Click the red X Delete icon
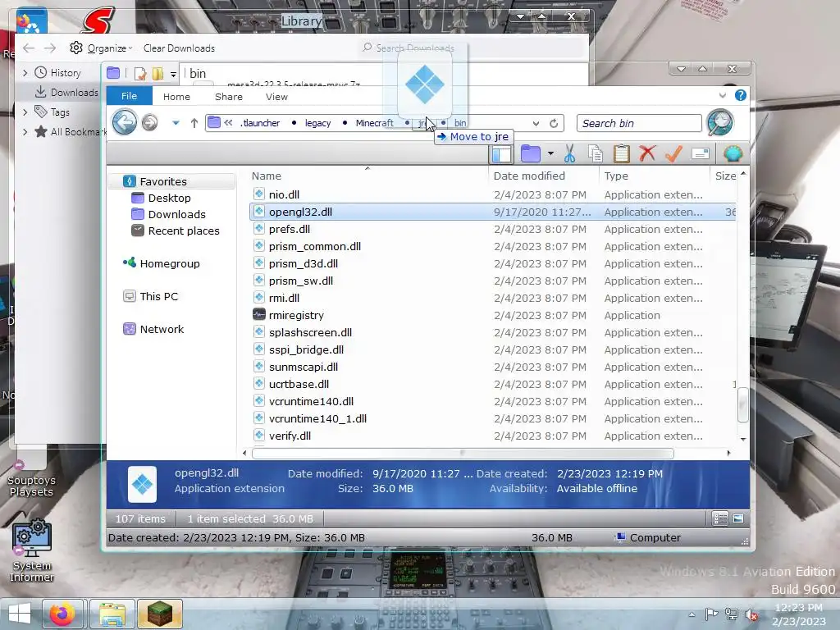Image resolution: width=840 pixels, height=630 pixels. click(x=647, y=153)
